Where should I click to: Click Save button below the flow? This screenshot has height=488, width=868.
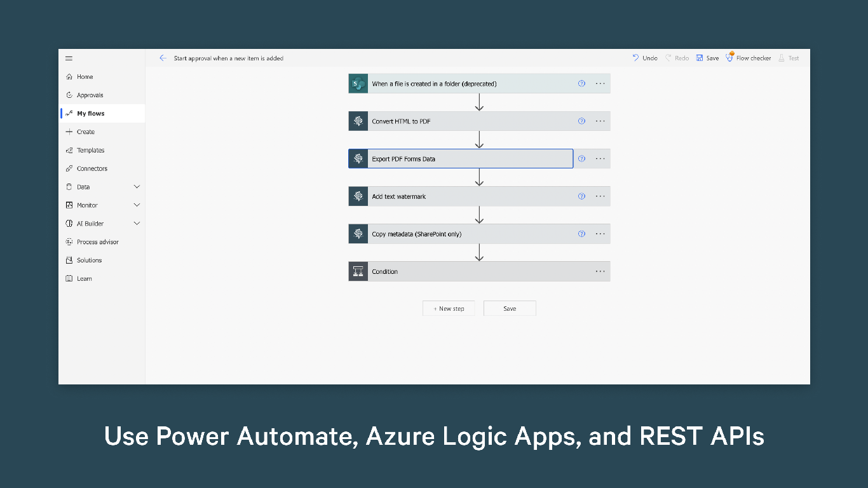(x=510, y=308)
